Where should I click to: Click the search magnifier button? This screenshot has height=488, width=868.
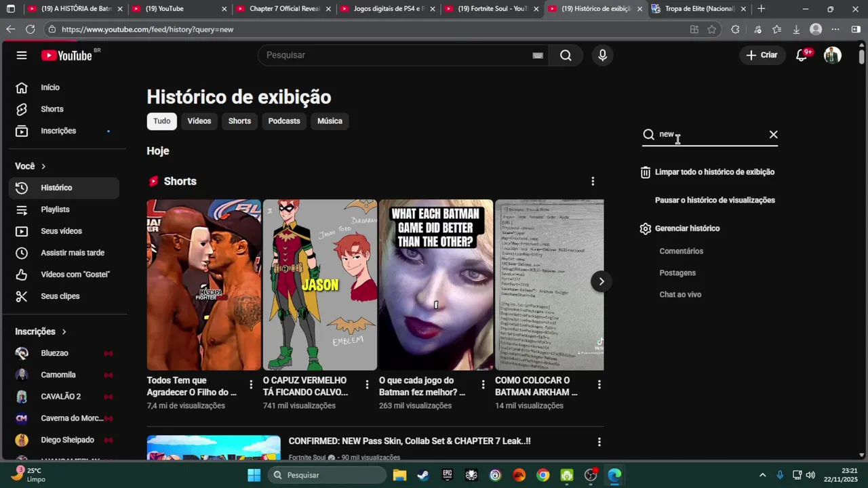pos(566,56)
